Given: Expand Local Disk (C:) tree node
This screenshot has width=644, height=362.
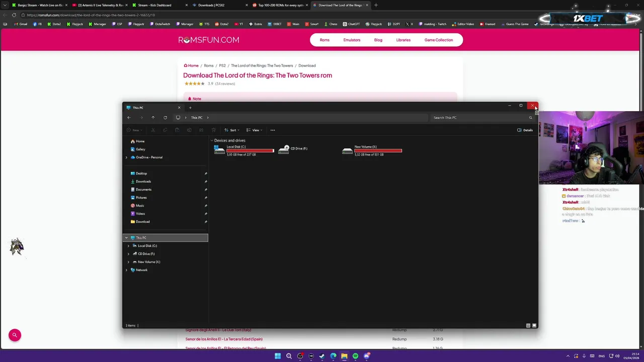Looking at the screenshot, I should pos(128,246).
